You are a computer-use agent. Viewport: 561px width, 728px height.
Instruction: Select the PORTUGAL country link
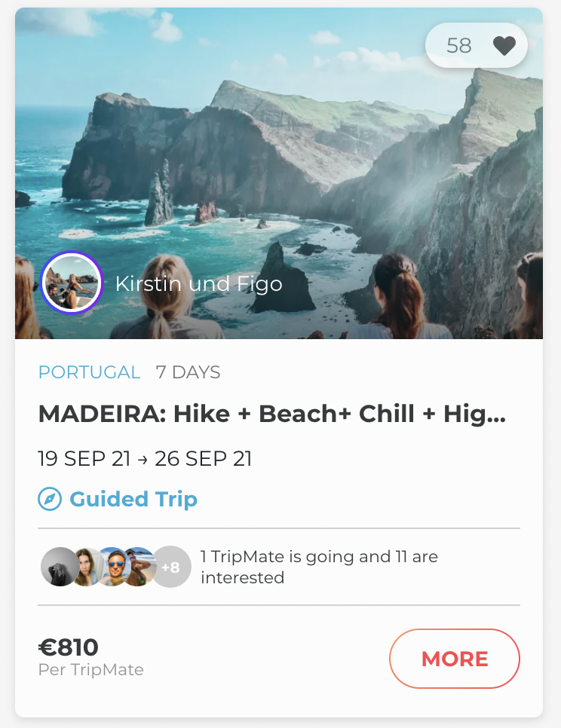click(x=89, y=372)
